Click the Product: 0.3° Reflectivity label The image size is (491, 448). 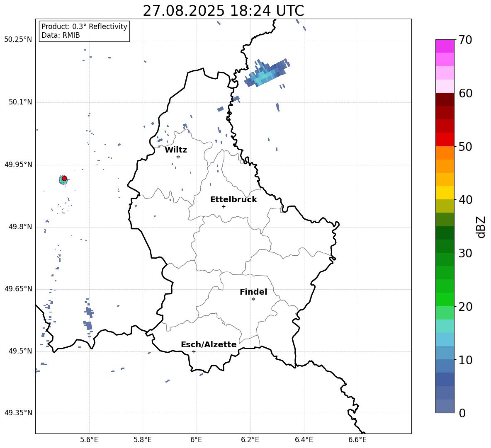84,27
